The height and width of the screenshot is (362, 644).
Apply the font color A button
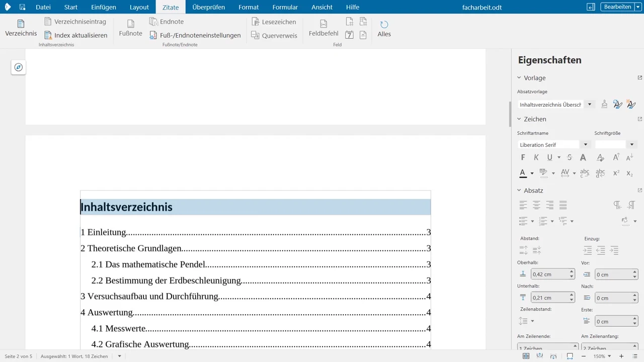click(523, 173)
